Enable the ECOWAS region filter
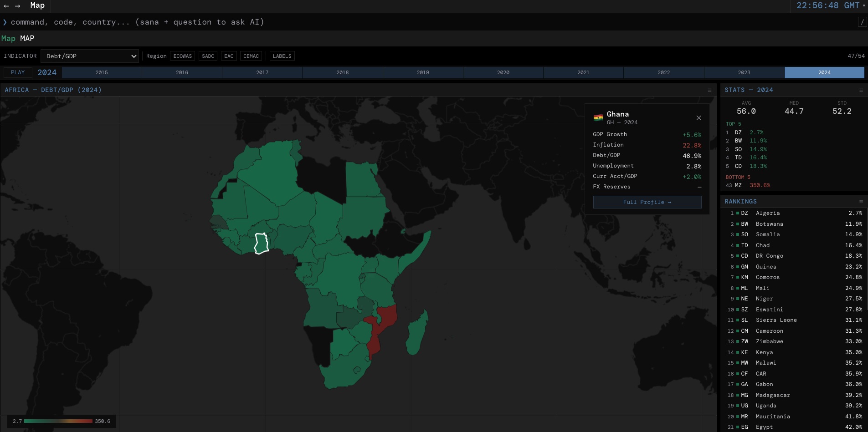The height and width of the screenshot is (432, 868). [x=182, y=56]
